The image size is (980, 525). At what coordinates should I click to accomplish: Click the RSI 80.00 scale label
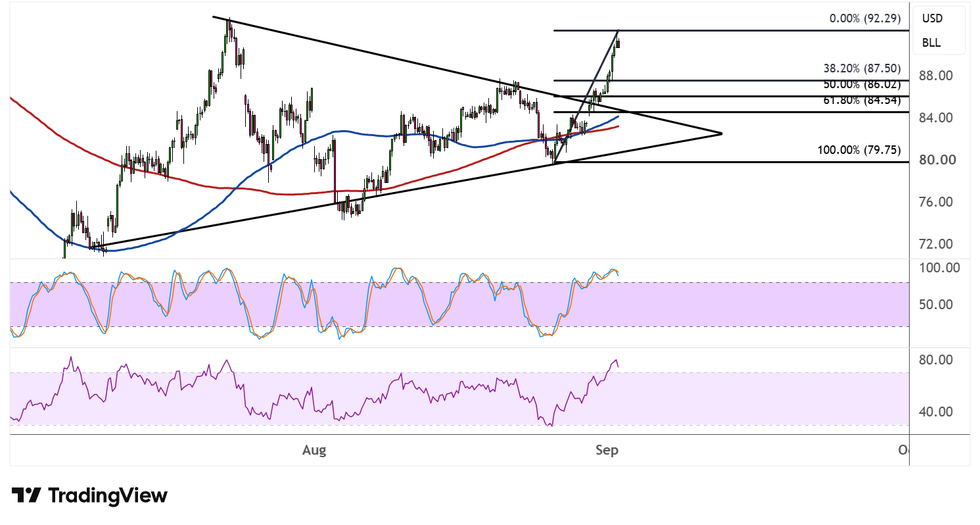[x=937, y=360]
